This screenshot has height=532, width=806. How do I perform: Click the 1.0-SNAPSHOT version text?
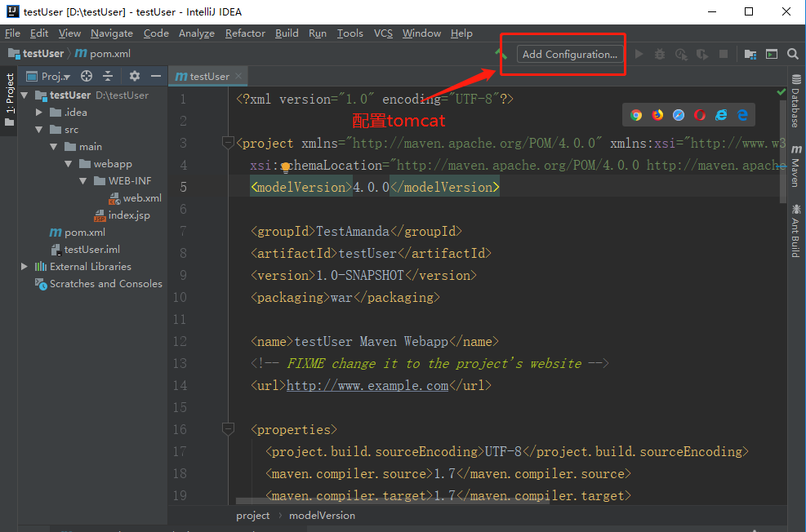click(360, 275)
